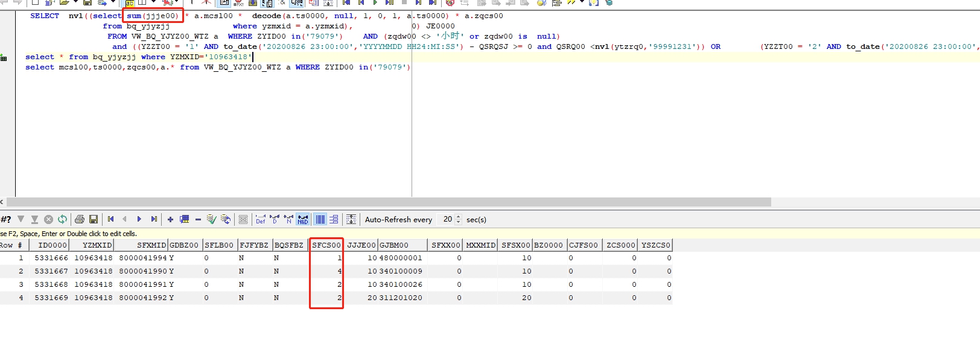Toggle the N&D display mode button

point(303,219)
